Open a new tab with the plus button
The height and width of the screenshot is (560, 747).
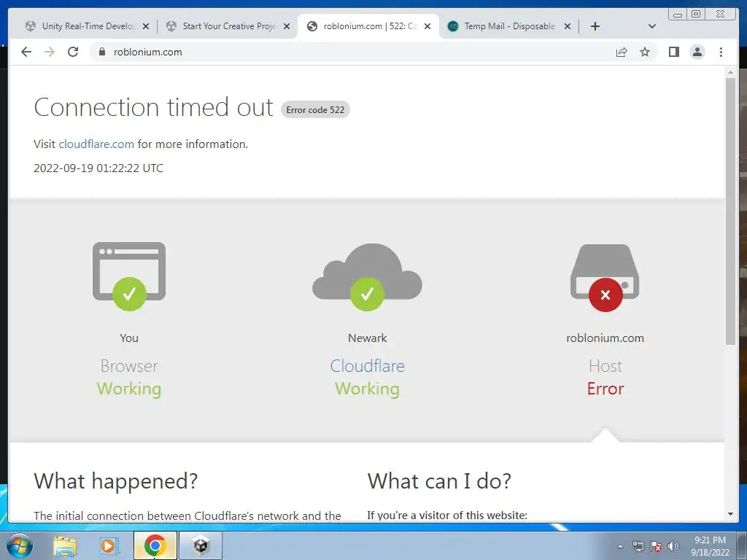pos(595,26)
